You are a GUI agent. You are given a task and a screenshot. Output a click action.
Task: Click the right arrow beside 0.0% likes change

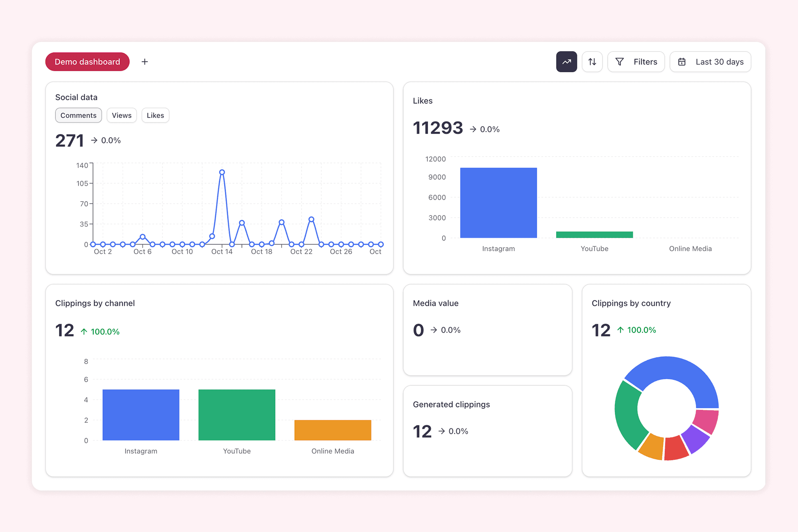tap(473, 129)
